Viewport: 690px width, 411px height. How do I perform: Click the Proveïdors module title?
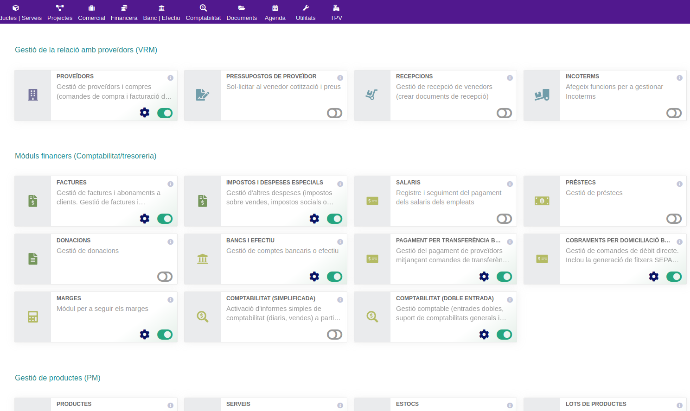click(x=75, y=76)
